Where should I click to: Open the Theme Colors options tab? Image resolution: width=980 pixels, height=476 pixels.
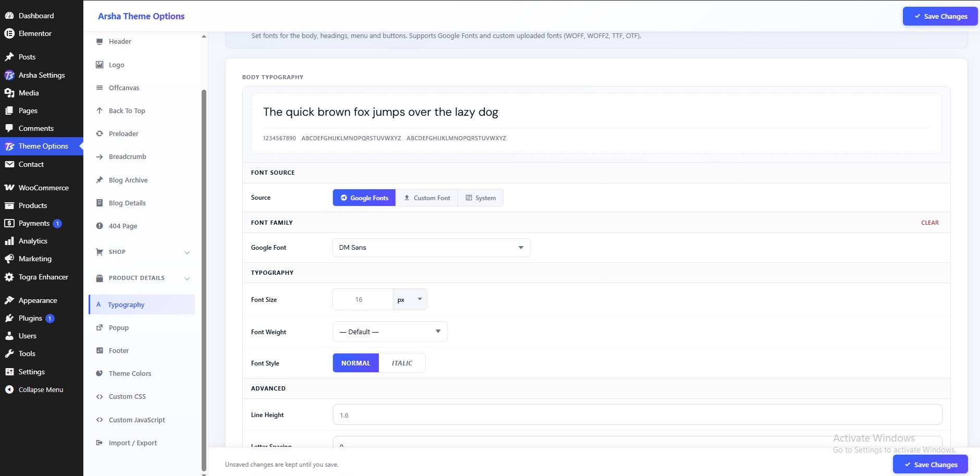coord(142,373)
